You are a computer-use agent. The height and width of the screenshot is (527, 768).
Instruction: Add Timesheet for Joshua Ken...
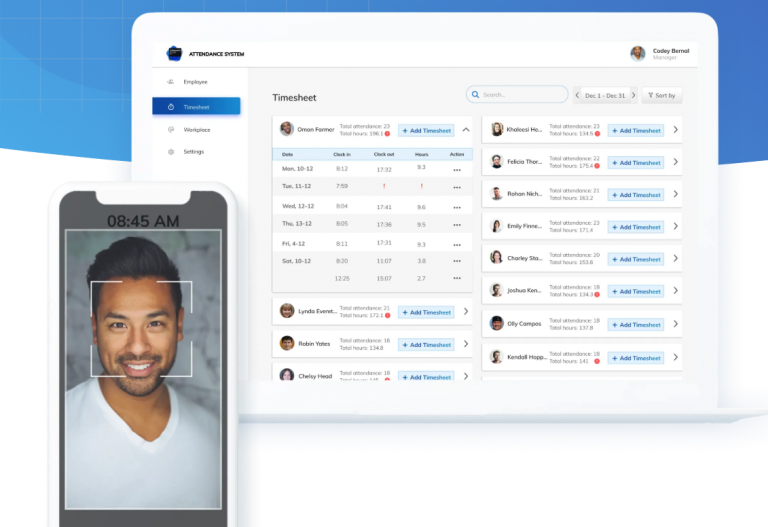(x=636, y=291)
